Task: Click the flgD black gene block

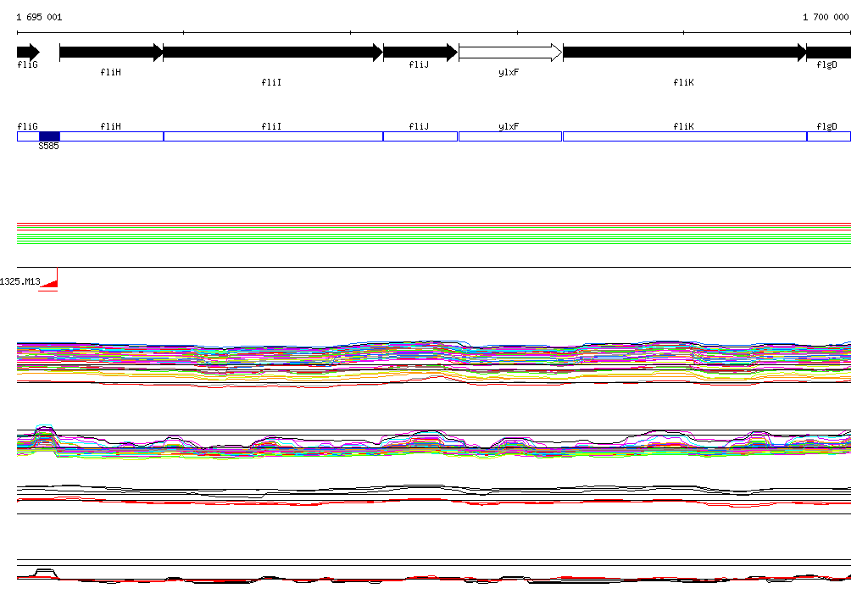Action: click(829, 53)
